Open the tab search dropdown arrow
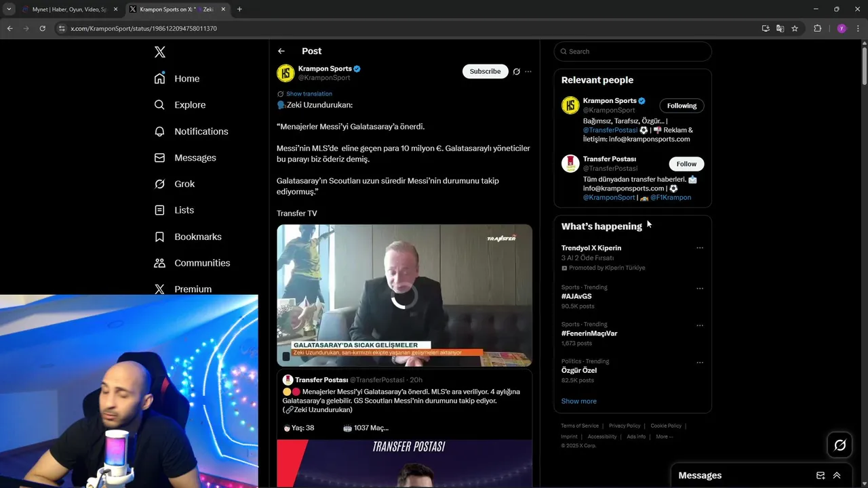 tap(9, 9)
